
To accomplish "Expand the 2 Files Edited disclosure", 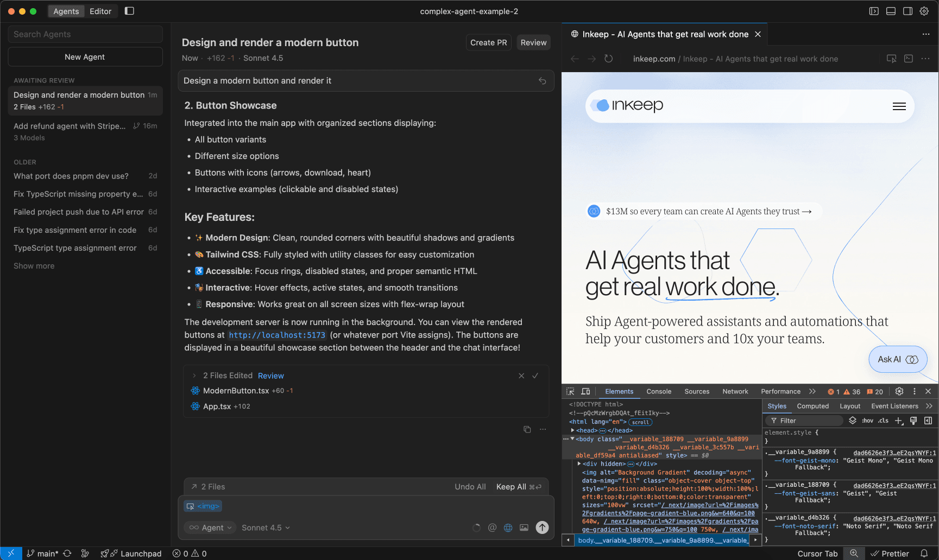I will point(194,375).
